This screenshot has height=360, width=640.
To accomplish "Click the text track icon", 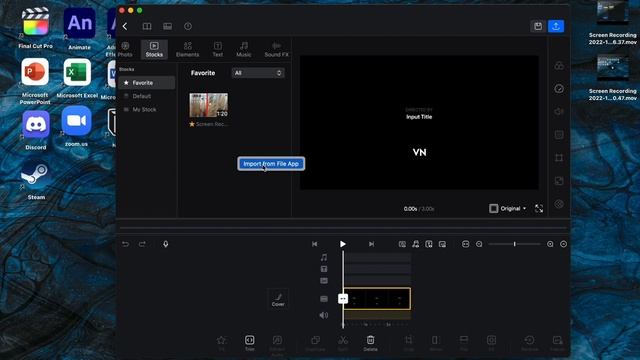I will coord(324,269).
